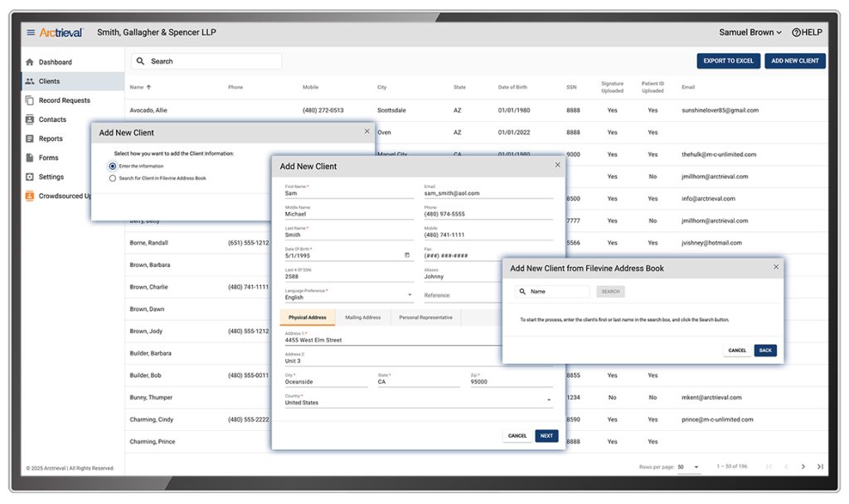The width and height of the screenshot is (849, 504).
Task: Click the HELP question mark icon
Action: (x=796, y=32)
